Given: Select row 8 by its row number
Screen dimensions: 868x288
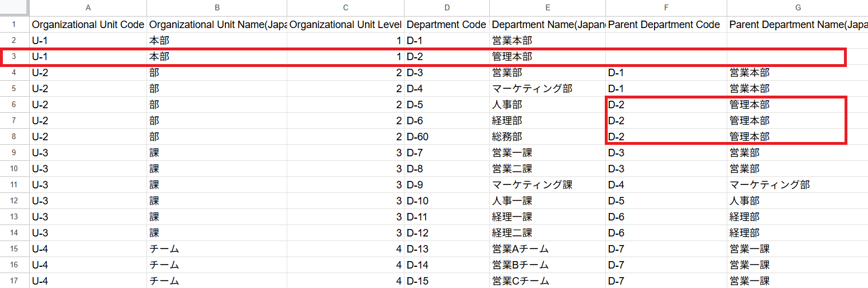Looking at the screenshot, I should click(14, 137).
